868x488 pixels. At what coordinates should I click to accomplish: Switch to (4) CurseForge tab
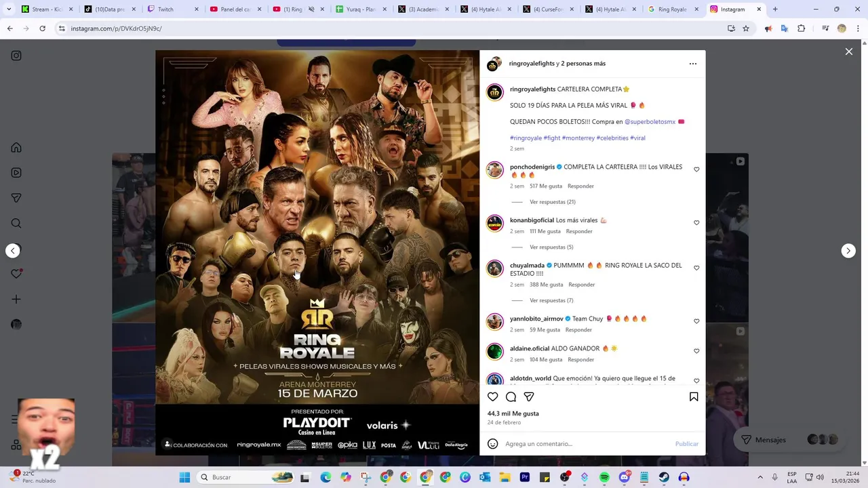[548, 9]
